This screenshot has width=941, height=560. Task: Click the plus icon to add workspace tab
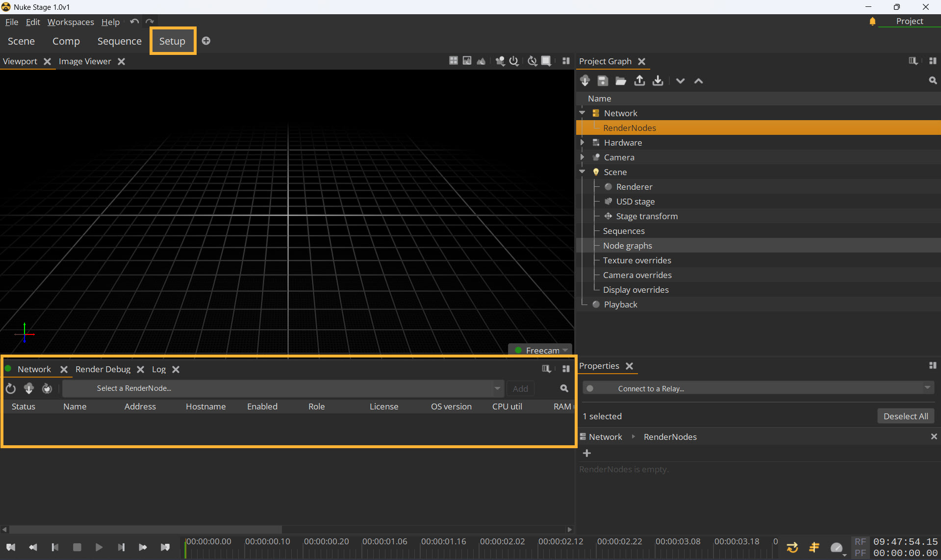(x=206, y=41)
